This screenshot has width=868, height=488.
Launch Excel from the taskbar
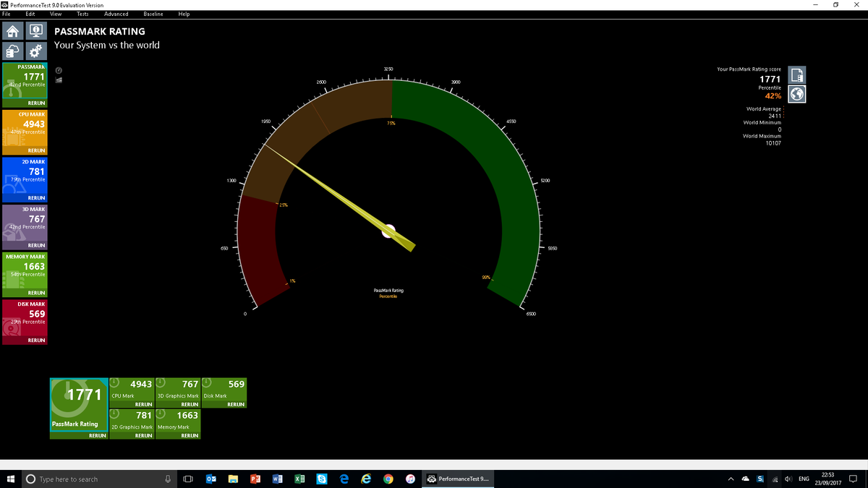coord(299,479)
